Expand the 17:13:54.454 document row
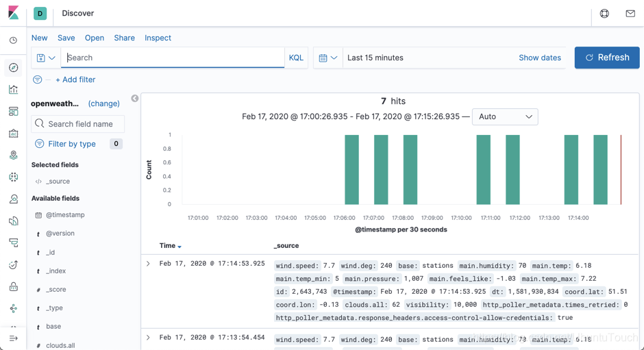The height and width of the screenshot is (350, 644). [148, 338]
